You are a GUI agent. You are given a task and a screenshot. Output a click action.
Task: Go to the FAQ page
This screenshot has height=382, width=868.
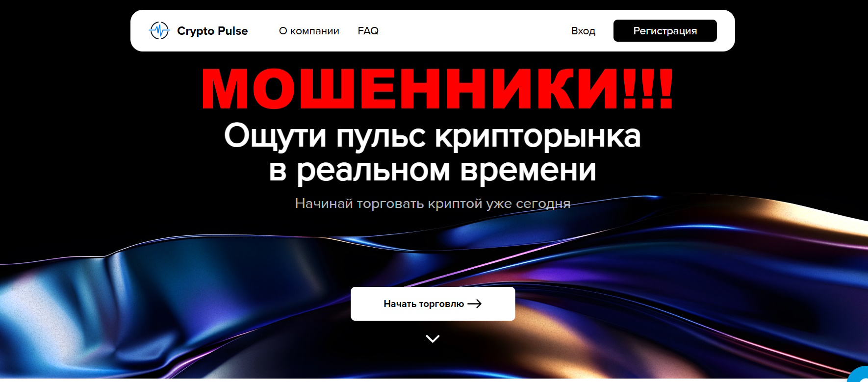click(368, 31)
